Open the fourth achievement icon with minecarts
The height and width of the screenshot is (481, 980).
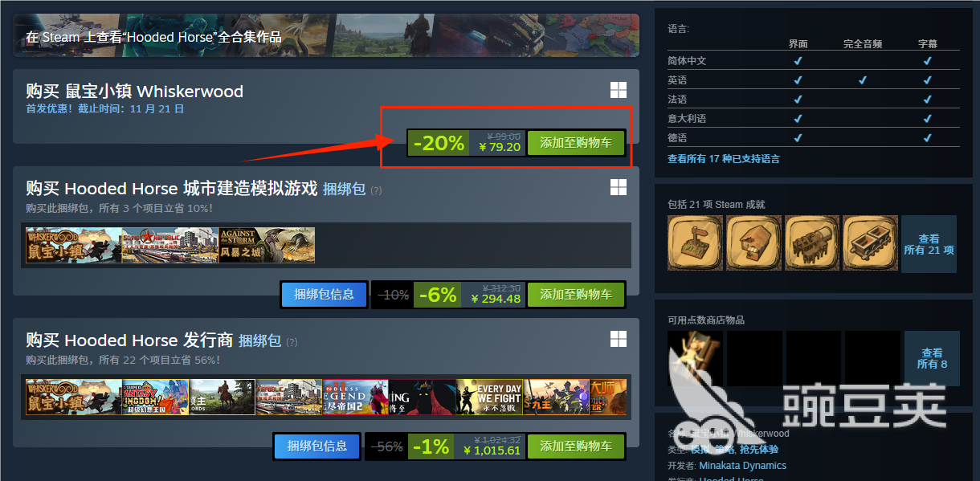coord(871,243)
